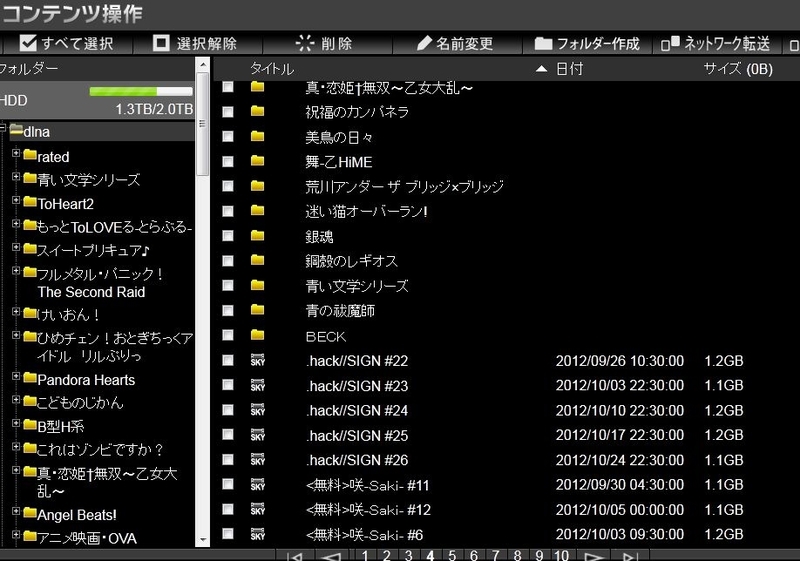Expand the Pandora Hearts tree folder

(x=16, y=377)
